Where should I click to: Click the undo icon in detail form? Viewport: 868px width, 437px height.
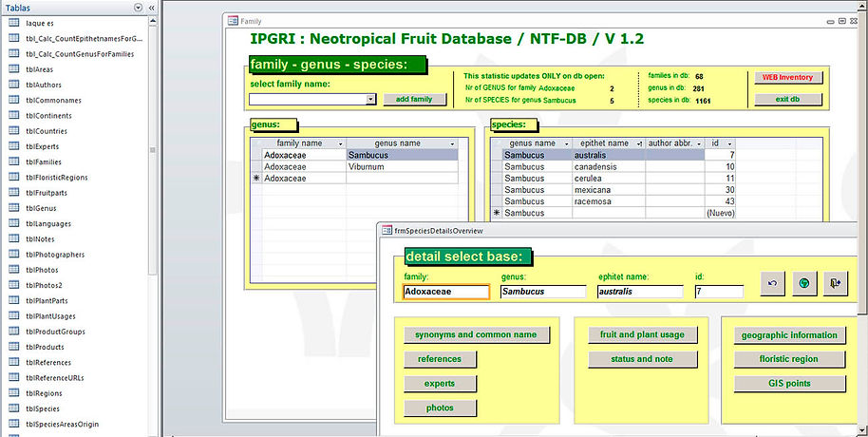(x=773, y=283)
